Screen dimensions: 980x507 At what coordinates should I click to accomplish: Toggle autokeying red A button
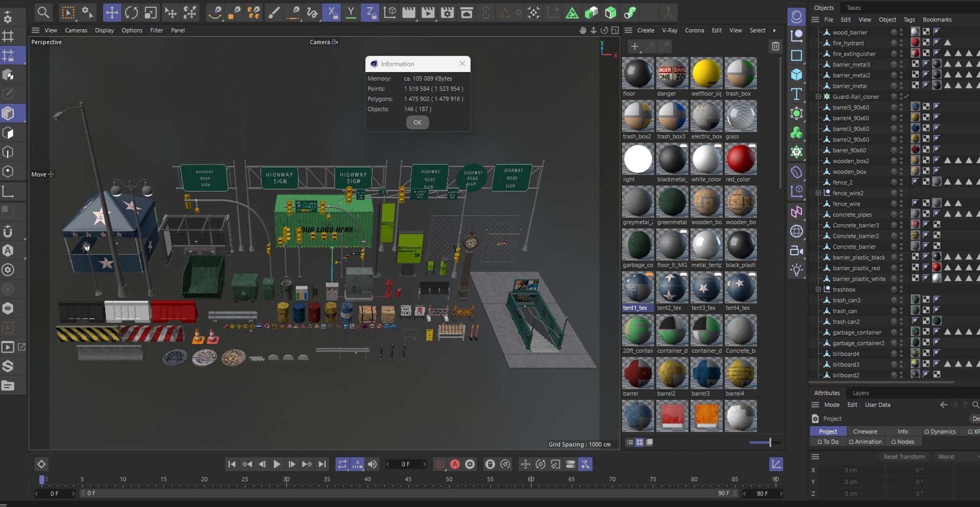click(455, 464)
